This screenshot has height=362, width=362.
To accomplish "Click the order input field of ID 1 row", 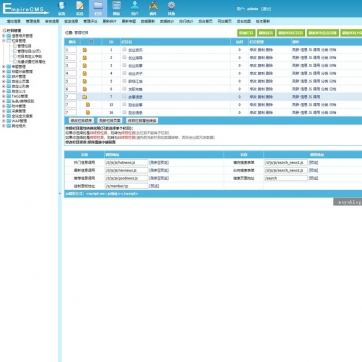I will pos(71,50).
